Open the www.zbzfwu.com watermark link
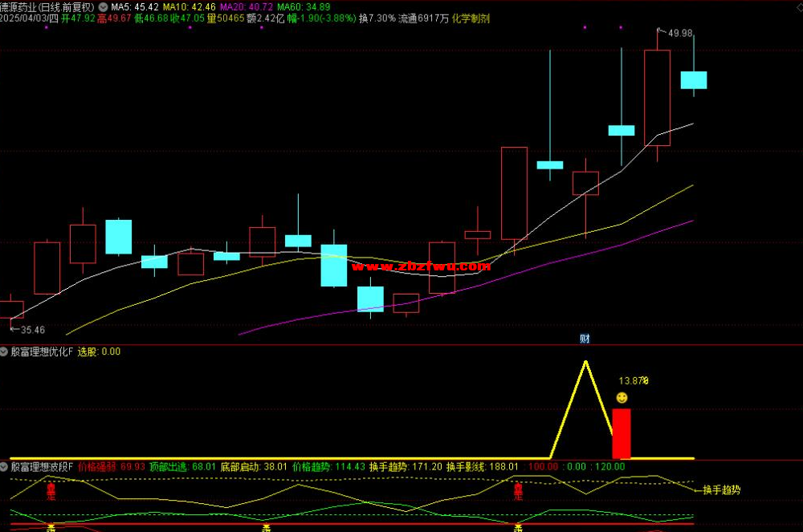The width and height of the screenshot is (803, 532). coord(421,266)
